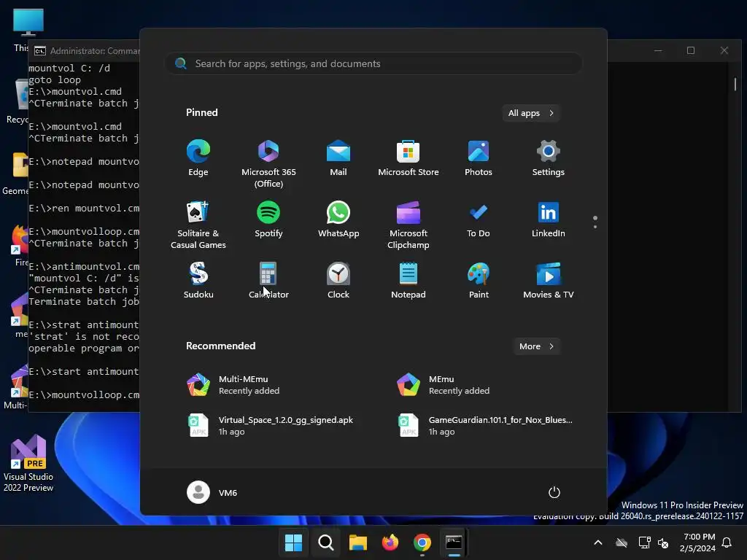This screenshot has height=560, width=747.
Task: Open recommended Multi-MEmu app
Action: tap(233, 385)
